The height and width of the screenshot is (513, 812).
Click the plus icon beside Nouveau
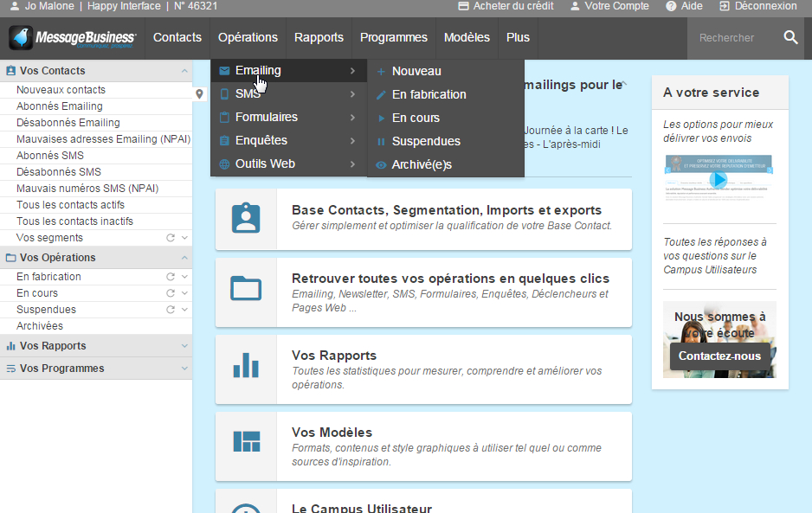click(x=381, y=72)
